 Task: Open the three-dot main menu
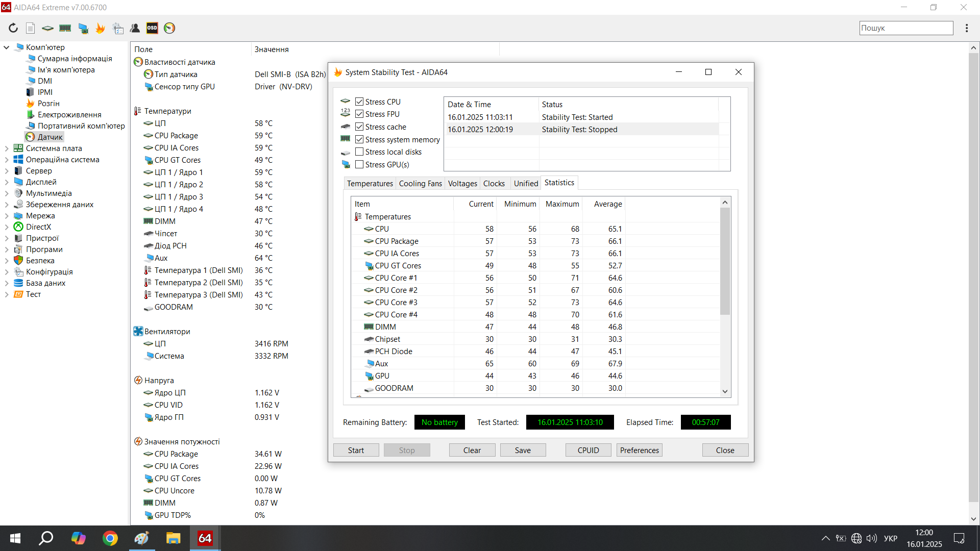click(967, 28)
